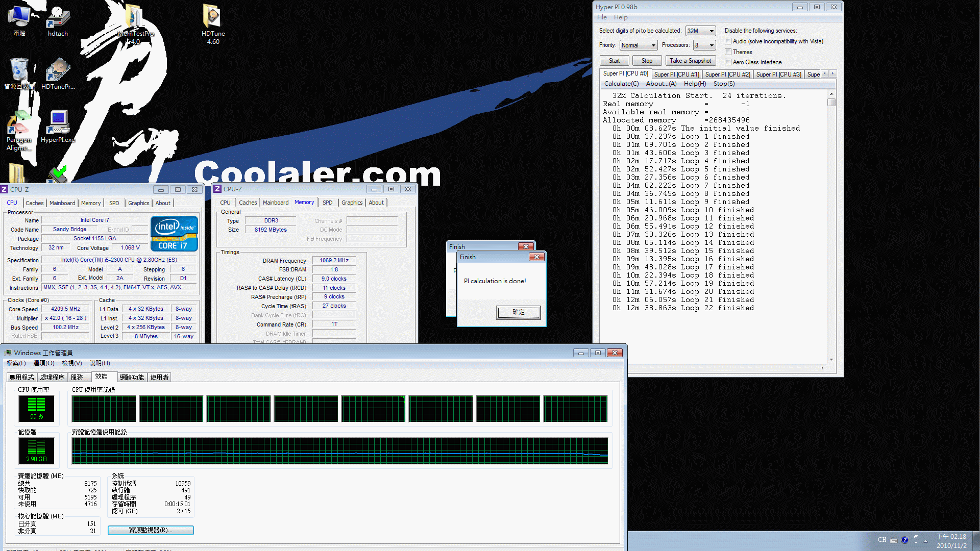Click the Stop button in Hyper PI

tap(647, 61)
